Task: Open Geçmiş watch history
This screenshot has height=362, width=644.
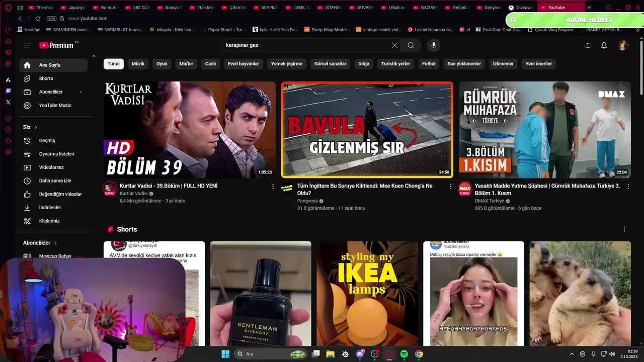Action: tap(53, 140)
